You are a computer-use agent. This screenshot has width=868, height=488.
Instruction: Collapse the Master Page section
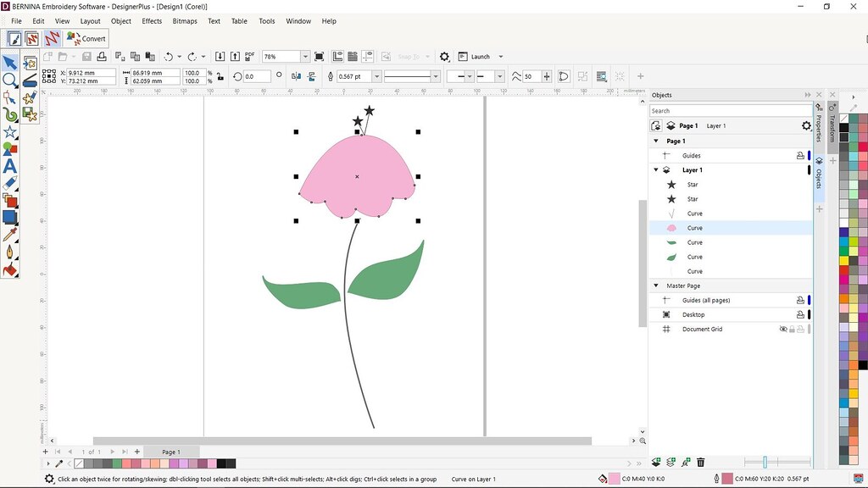(x=656, y=286)
